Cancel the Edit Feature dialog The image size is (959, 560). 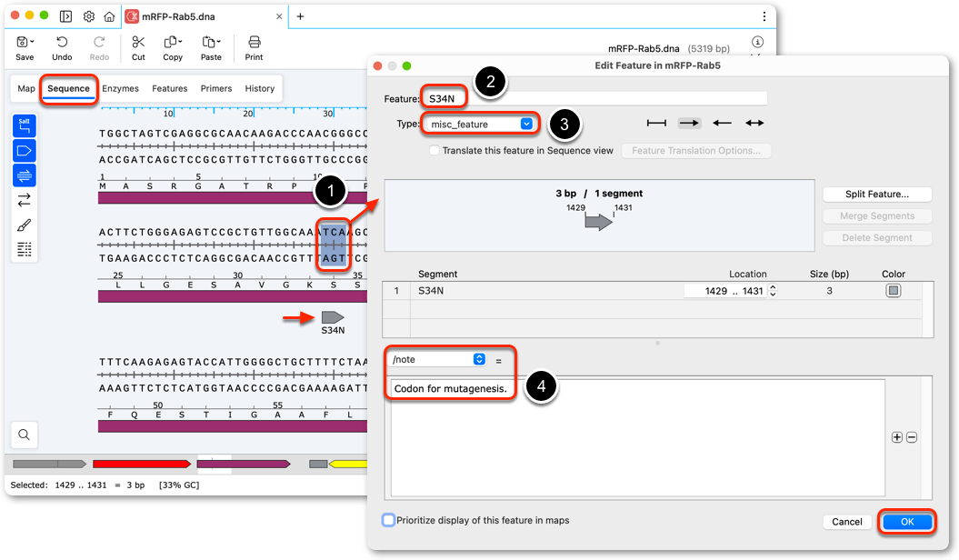click(846, 522)
